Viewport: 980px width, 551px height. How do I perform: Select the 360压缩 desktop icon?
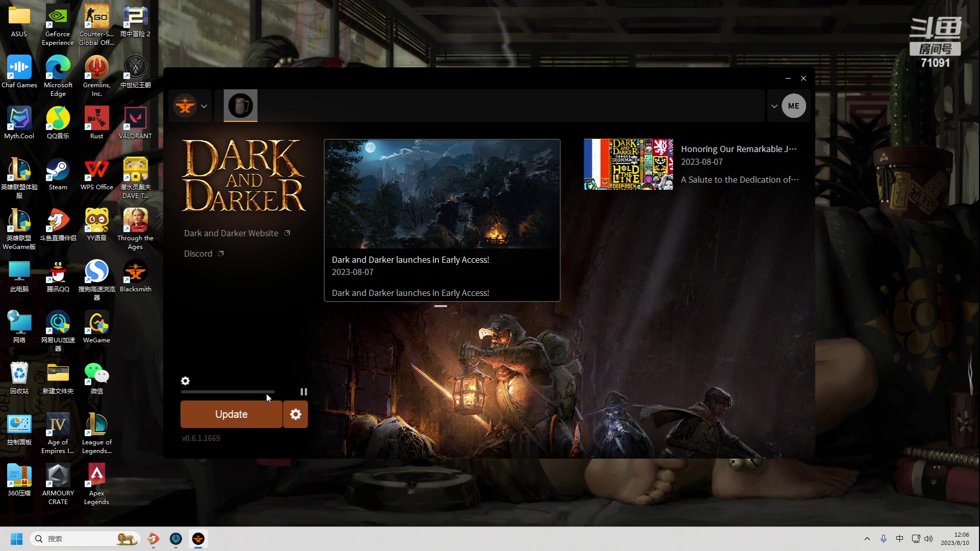click(x=19, y=480)
